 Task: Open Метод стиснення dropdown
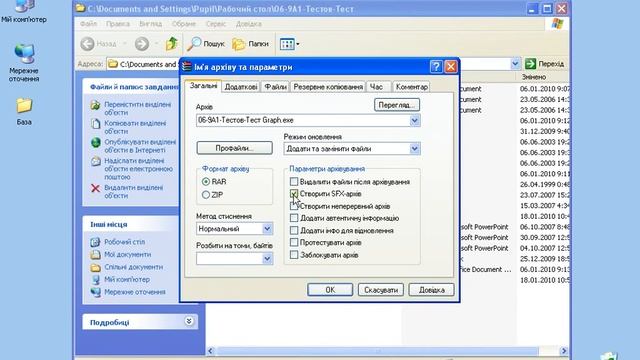(x=267, y=229)
